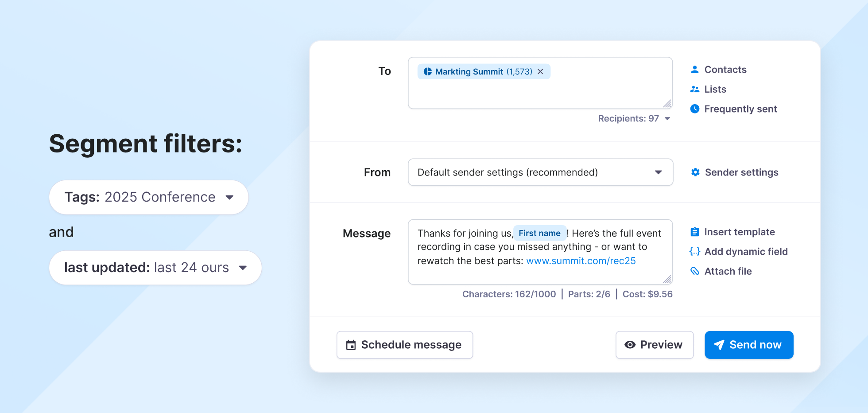Open the last updated filter dropdown
Screen dimensions: 868x413
(x=155, y=268)
